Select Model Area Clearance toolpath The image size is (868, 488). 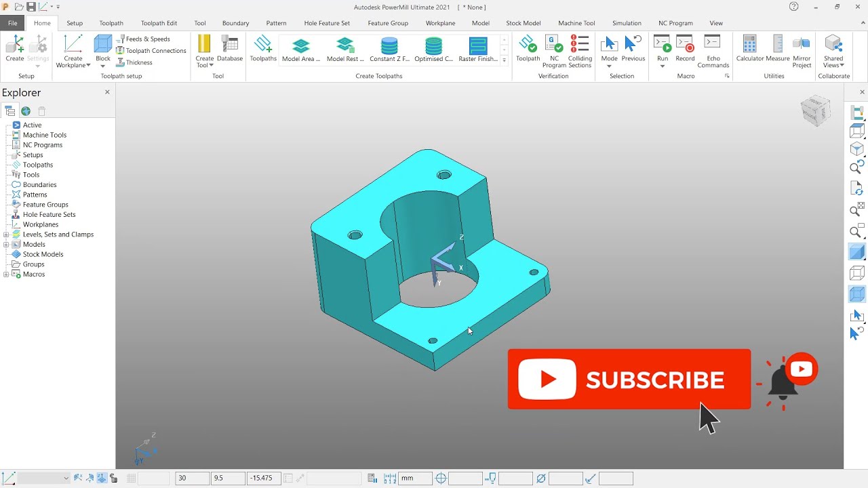coord(301,49)
